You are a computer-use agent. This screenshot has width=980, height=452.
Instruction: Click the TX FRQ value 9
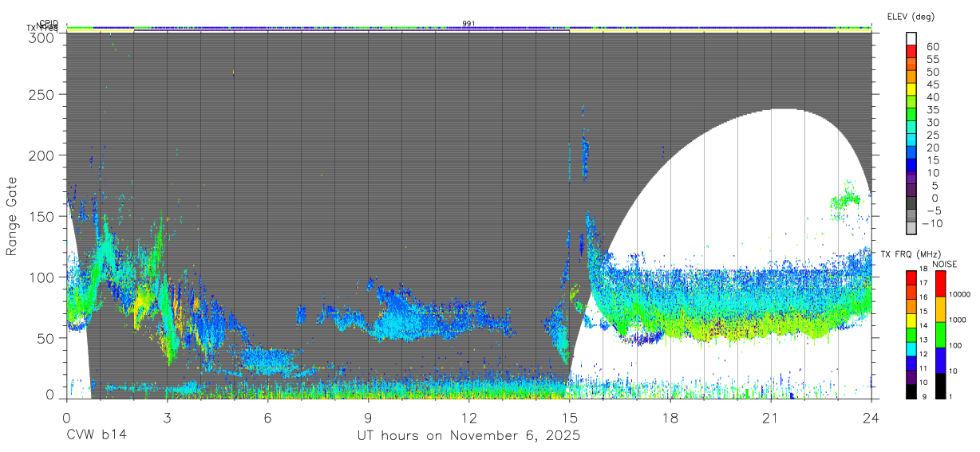pyautogui.click(x=925, y=396)
